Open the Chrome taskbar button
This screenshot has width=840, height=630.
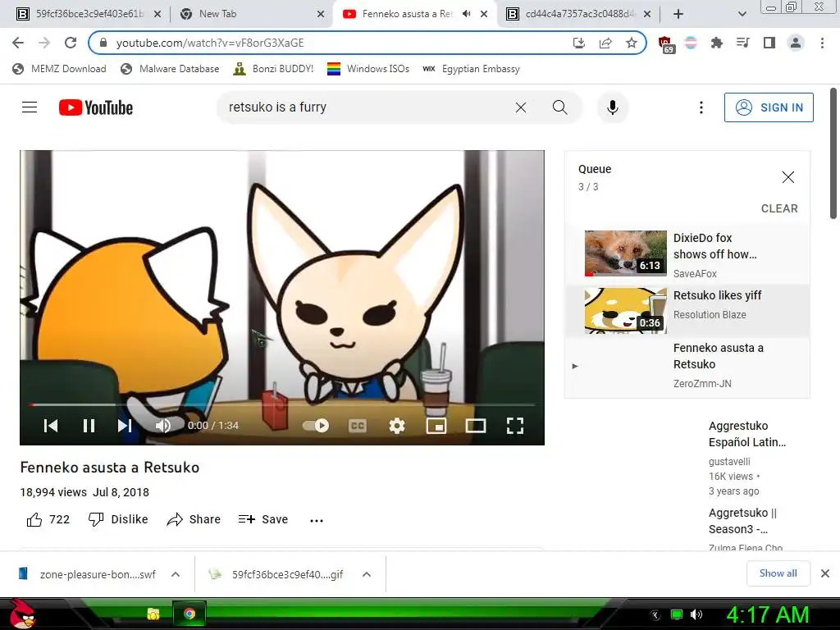coord(189,614)
